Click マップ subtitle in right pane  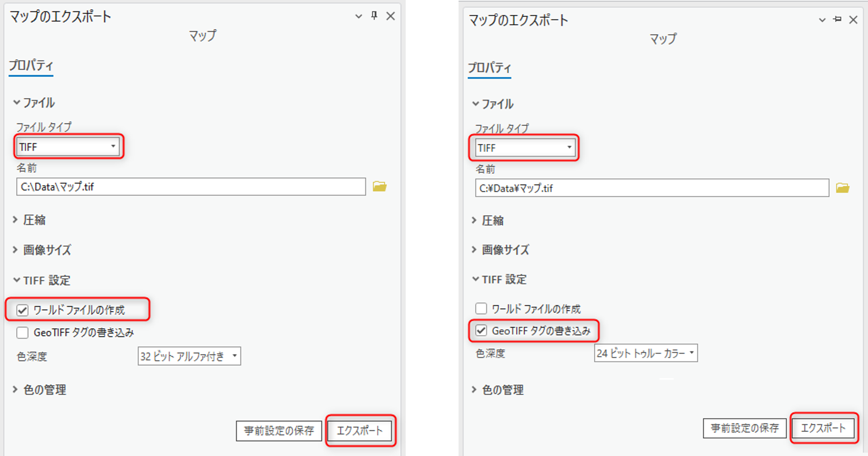point(663,39)
